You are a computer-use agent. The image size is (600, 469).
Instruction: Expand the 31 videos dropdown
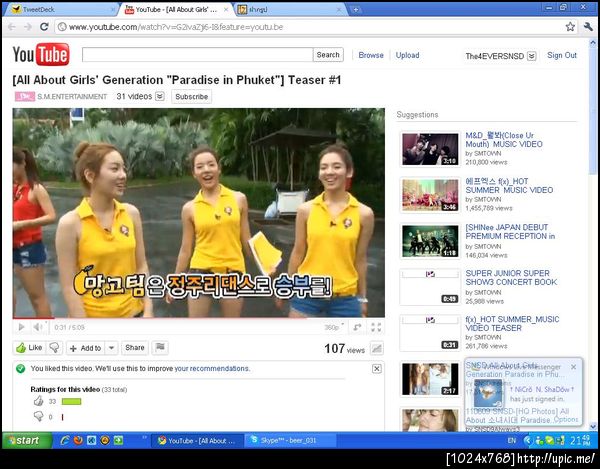(x=160, y=96)
